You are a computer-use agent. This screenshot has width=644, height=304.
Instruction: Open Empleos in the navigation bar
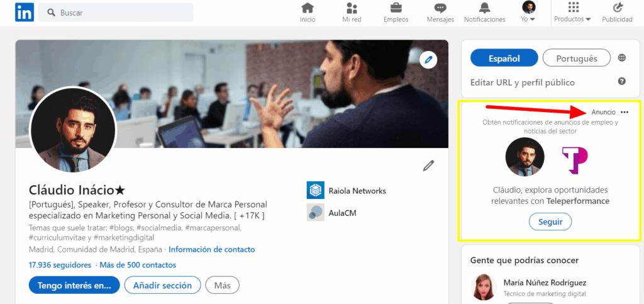(x=396, y=13)
